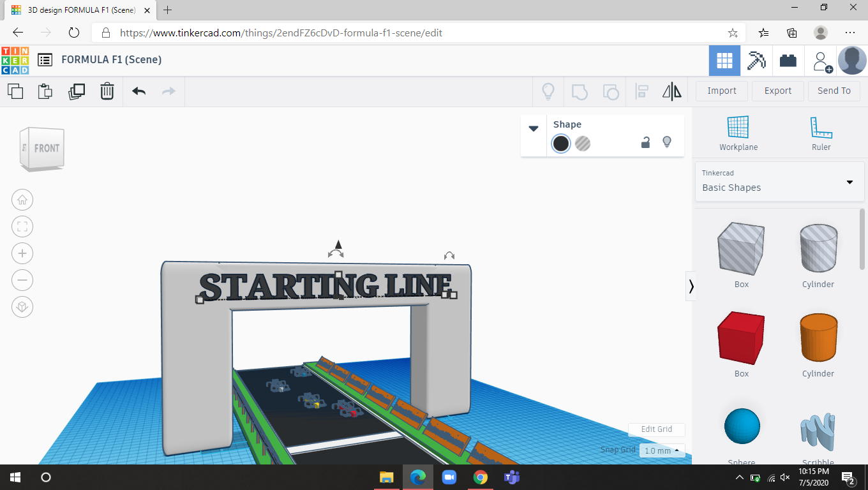This screenshot has width=868, height=490.
Task: Open the Align tool
Action: tap(641, 92)
